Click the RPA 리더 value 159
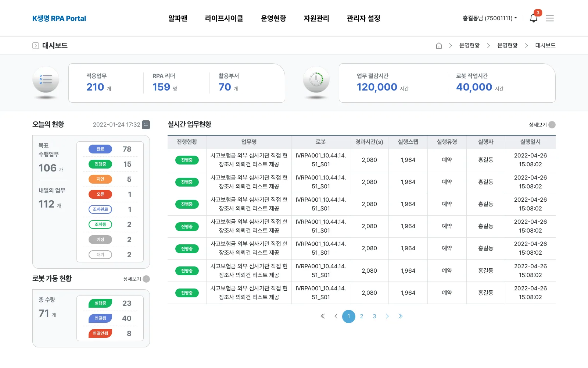Viewport: 588px width, 368px height. pyautogui.click(x=161, y=87)
